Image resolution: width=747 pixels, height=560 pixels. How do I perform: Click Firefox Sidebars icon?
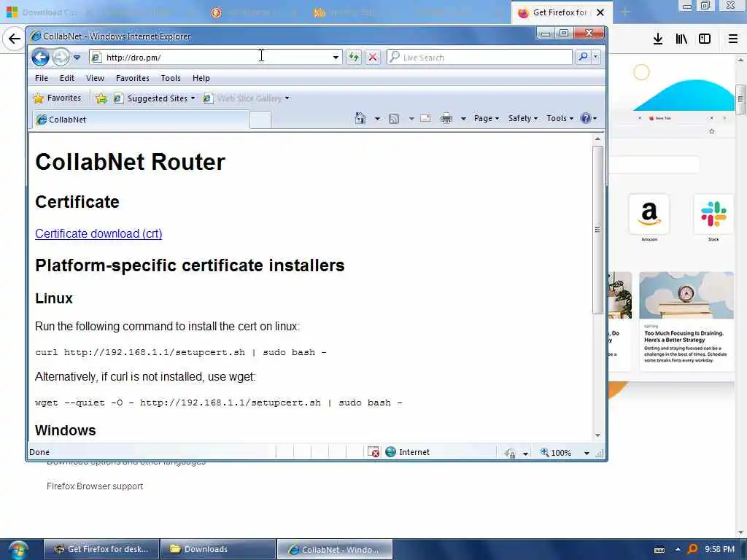coord(705,39)
